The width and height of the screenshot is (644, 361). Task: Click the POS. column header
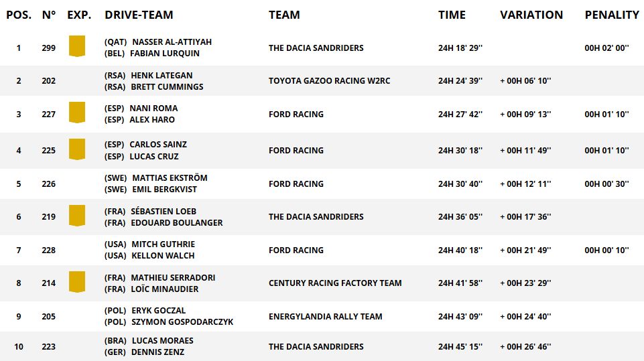(19, 15)
